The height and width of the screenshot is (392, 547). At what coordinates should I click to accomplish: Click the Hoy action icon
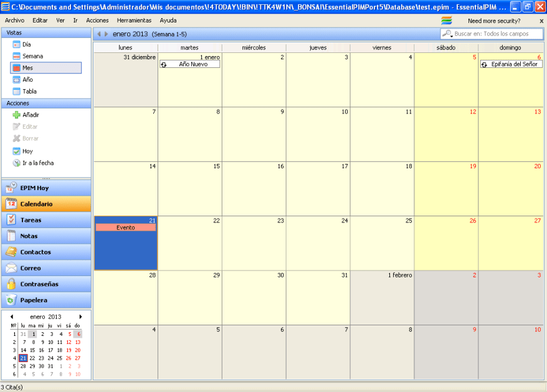[x=16, y=151]
